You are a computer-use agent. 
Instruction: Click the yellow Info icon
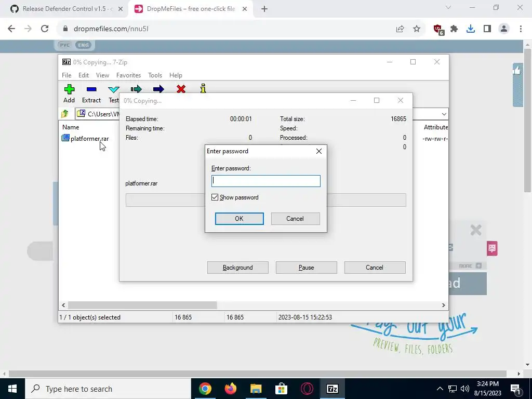coord(203,88)
